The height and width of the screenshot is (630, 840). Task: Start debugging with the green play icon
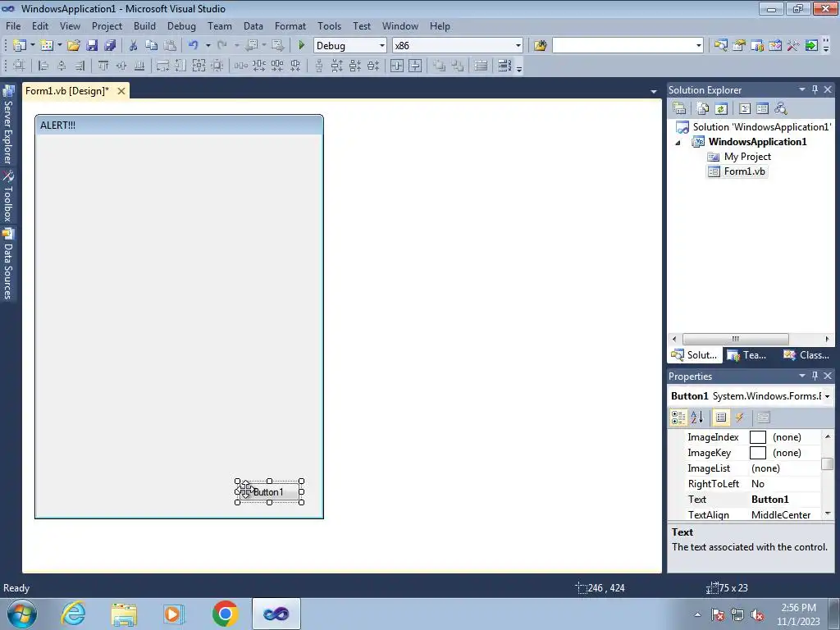[x=301, y=46]
